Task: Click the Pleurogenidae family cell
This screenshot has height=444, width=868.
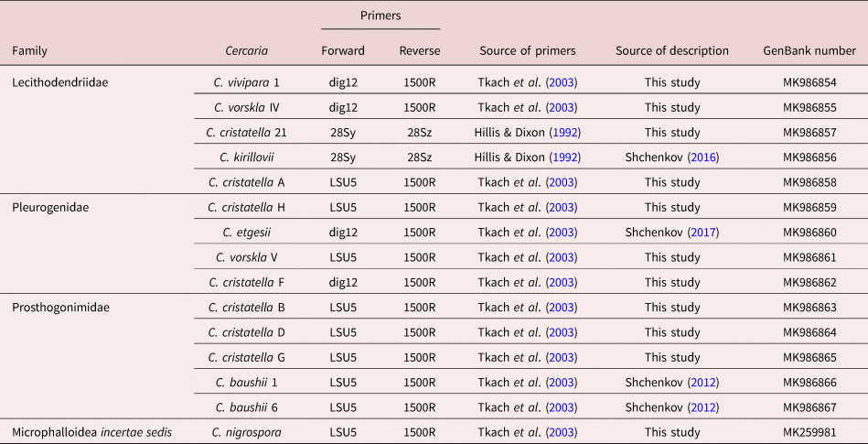Action: click(x=48, y=208)
